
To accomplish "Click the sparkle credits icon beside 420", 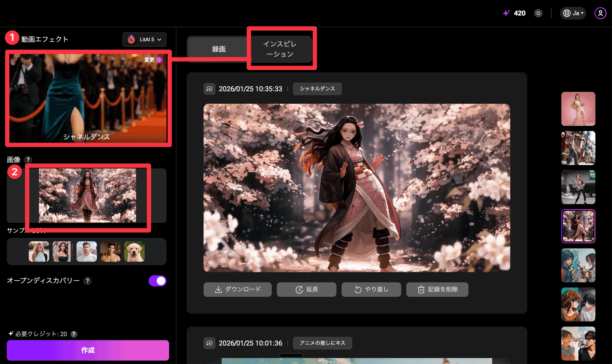I will click(506, 13).
